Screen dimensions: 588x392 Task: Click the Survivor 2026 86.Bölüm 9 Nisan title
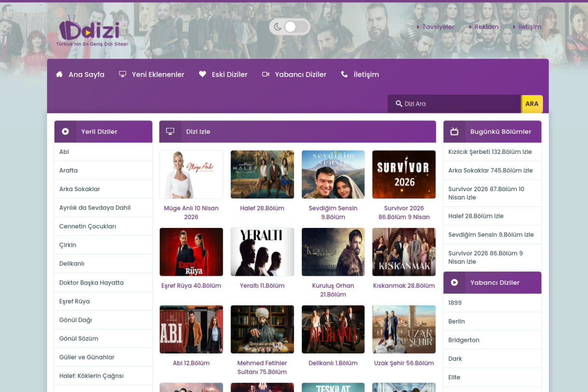pos(404,213)
